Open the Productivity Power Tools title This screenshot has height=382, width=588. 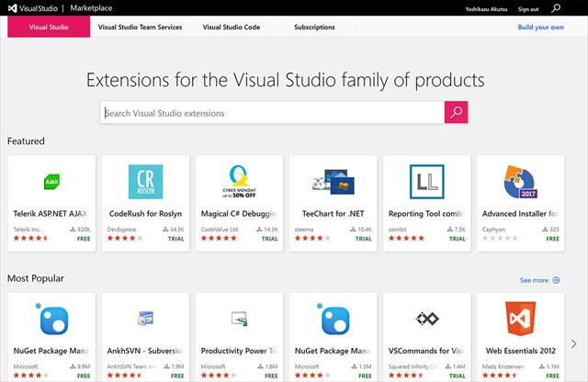pos(239,351)
